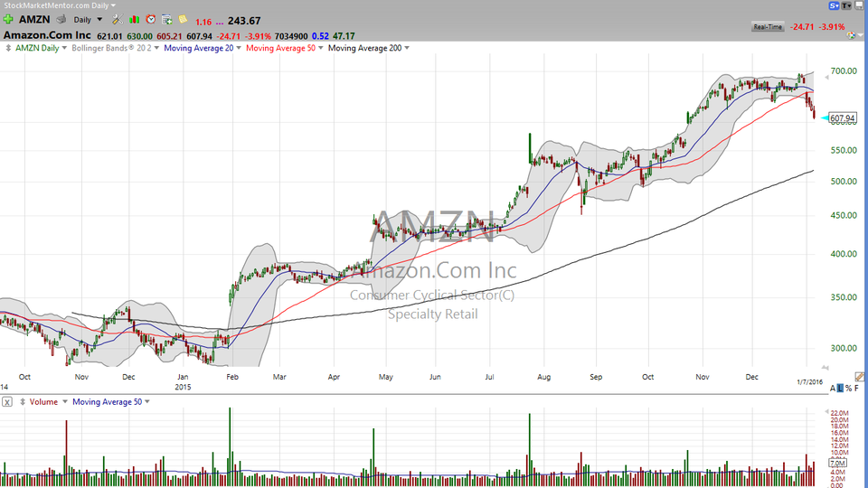868x488 pixels.
Task: Open chart settings wrench and screwdriver icon
Action: [118, 19]
